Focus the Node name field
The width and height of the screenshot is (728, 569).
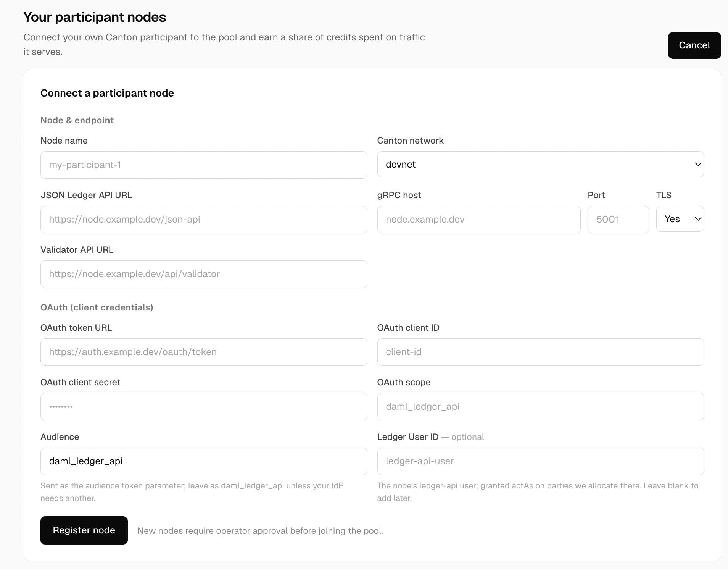(x=204, y=165)
